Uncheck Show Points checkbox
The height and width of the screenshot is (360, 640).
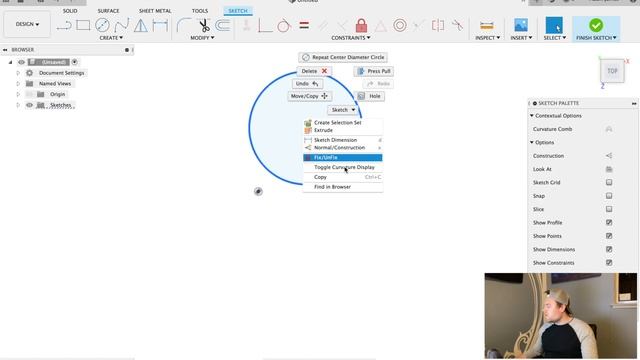click(609, 236)
